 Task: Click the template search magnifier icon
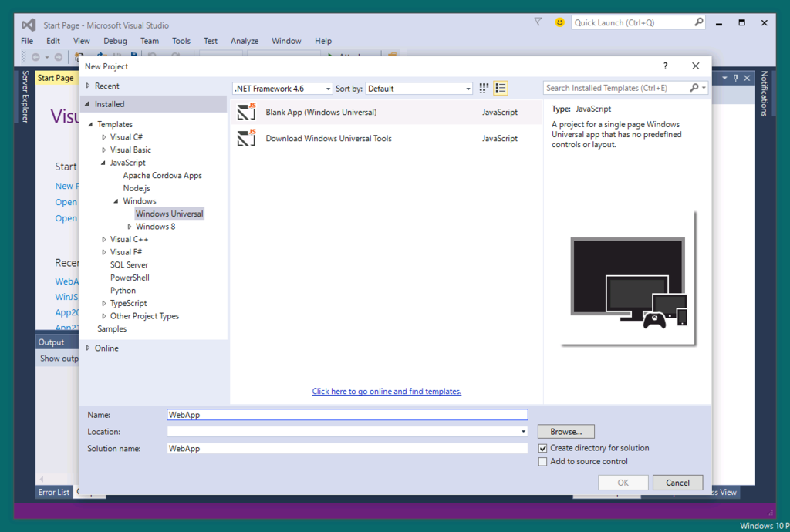(694, 88)
